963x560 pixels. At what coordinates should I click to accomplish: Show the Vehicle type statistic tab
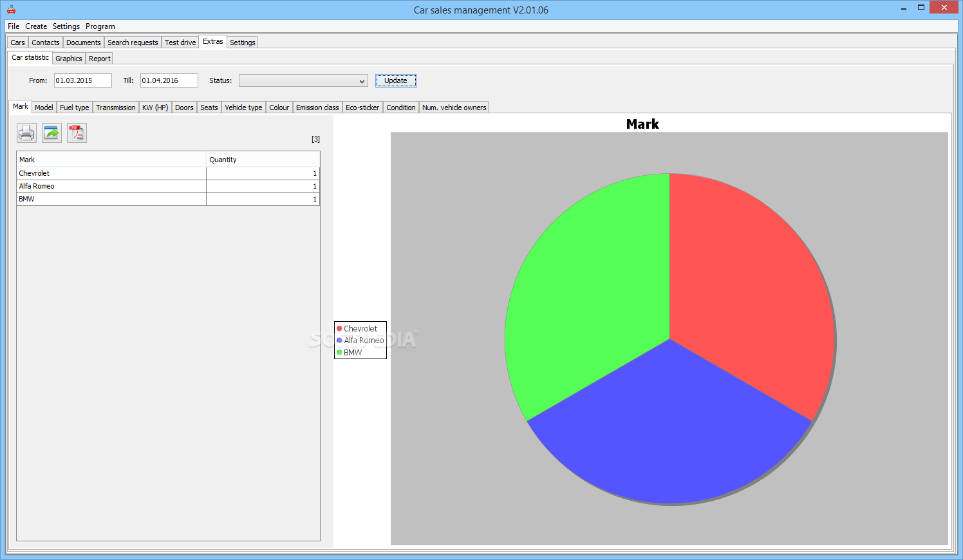[x=243, y=107]
